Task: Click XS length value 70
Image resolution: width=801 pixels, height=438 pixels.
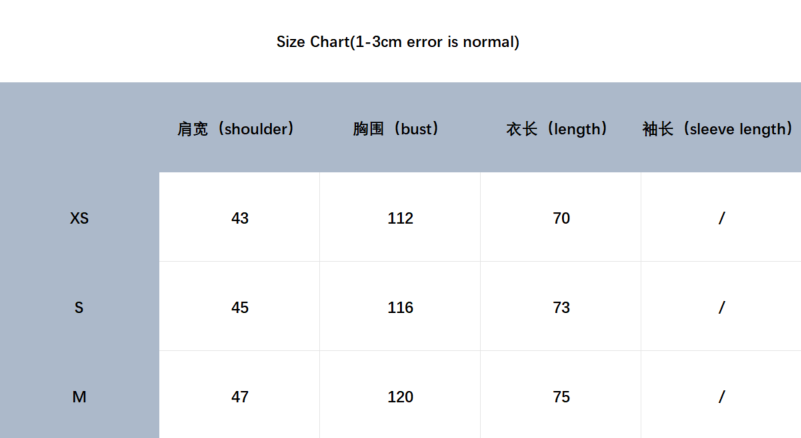Action: (x=561, y=218)
